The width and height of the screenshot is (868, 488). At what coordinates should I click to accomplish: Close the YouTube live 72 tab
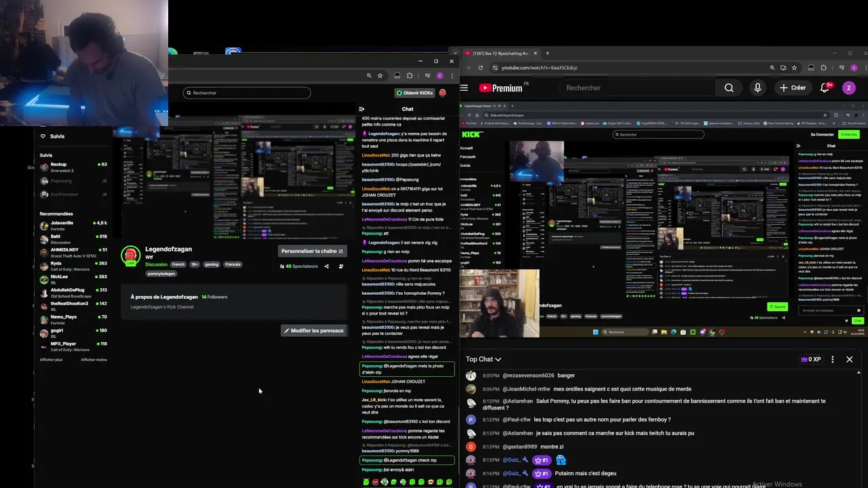tap(536, 53)
